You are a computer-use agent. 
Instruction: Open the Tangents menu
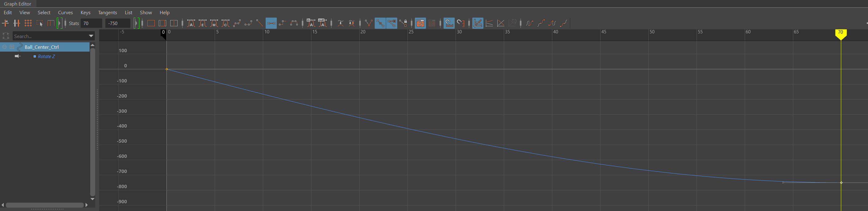click(107, 12)
